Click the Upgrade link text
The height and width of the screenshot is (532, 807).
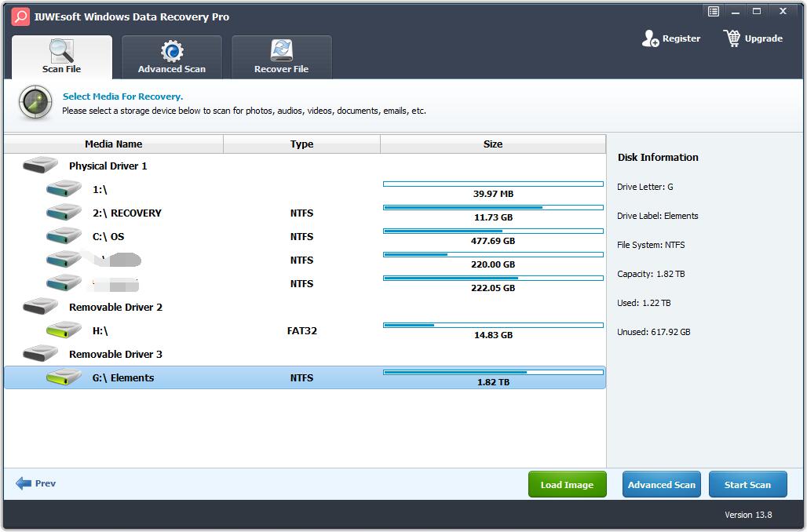click(764, 38)
